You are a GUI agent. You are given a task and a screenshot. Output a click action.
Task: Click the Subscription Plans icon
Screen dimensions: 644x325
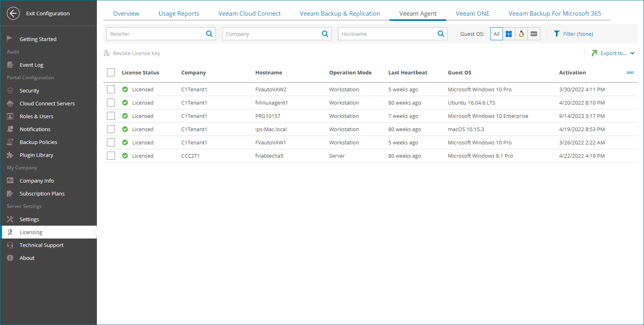[x=10, y=193]
